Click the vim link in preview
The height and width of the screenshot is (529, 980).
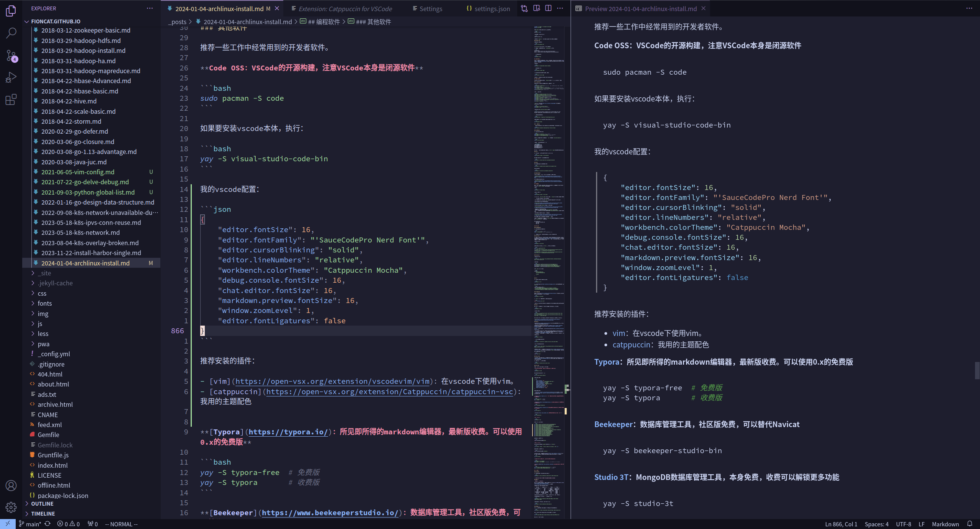[x=619, y=333]
